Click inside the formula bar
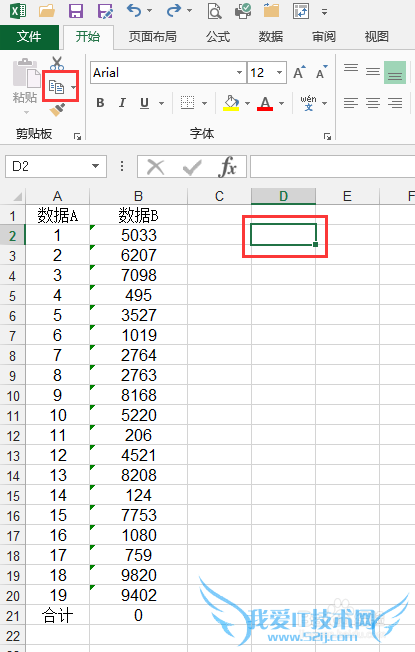This screenshot has width=415, height=652. [x=332, y=167]
